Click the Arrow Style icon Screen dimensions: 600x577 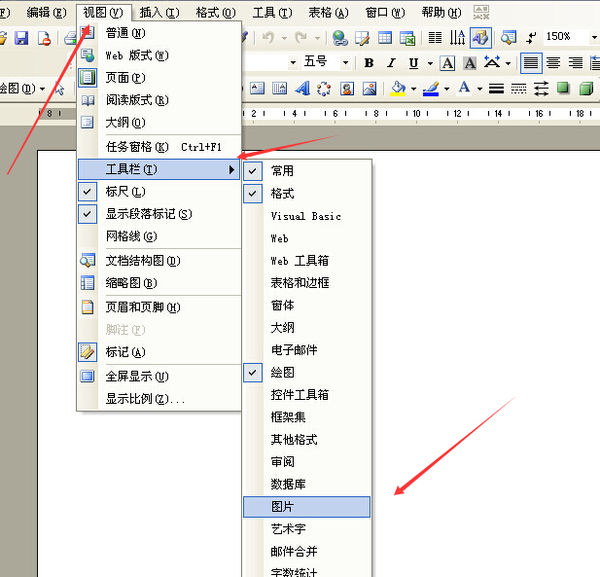point(541,89)
